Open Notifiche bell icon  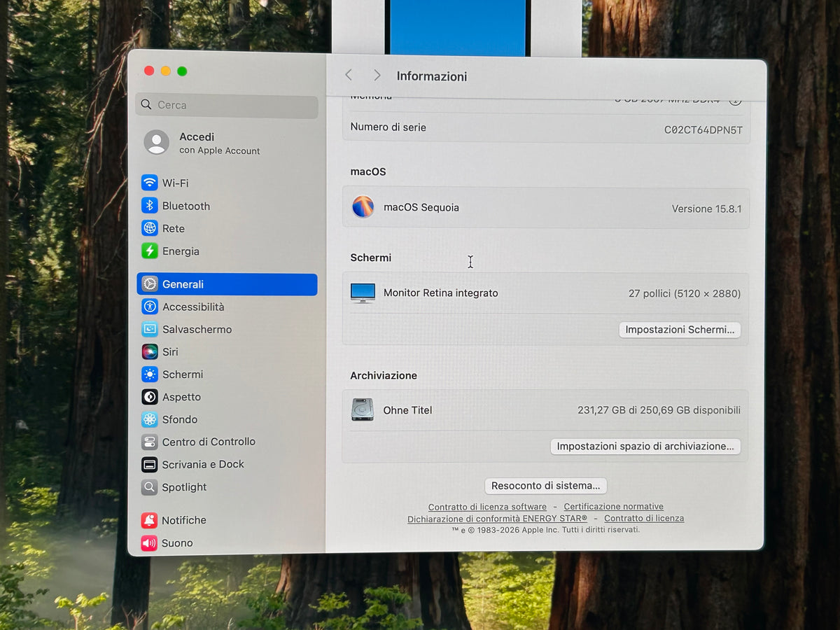coord(149,520)
